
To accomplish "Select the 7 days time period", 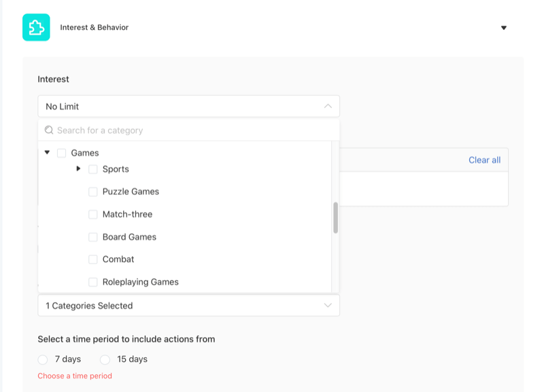I will 43,359.
